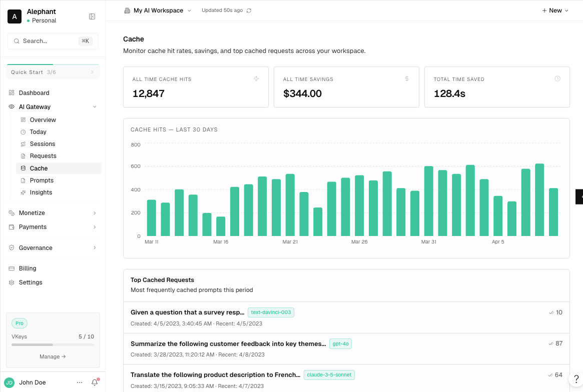
Task: Click the Quick Start progress bar
Action: tap(53, 64)
